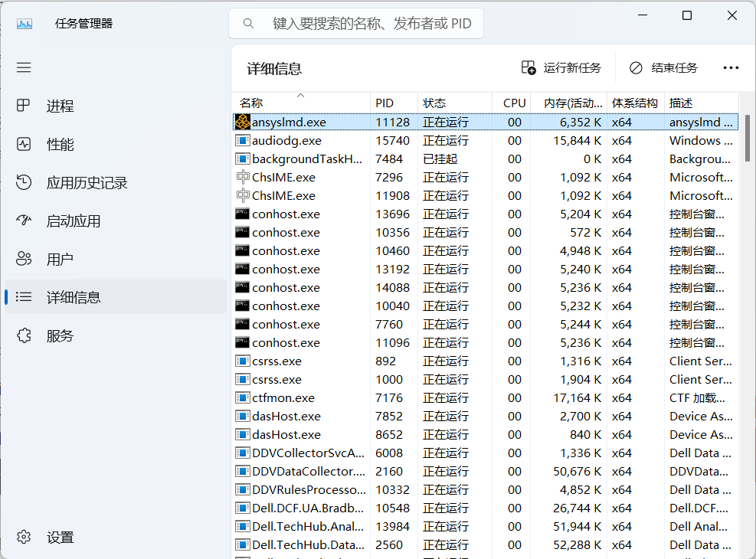Select the ansyslmd.exe process icon

[x=243, y=122]
